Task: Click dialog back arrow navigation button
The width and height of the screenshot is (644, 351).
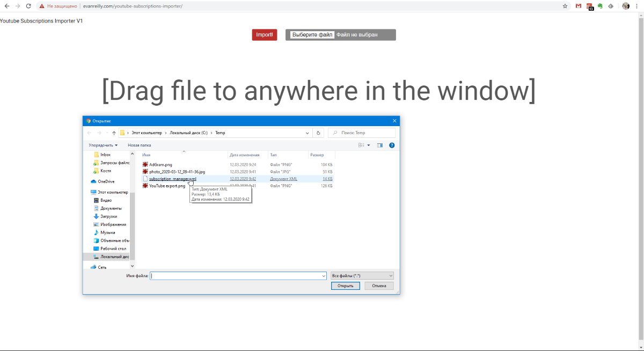Action: [x=90, y=133]
